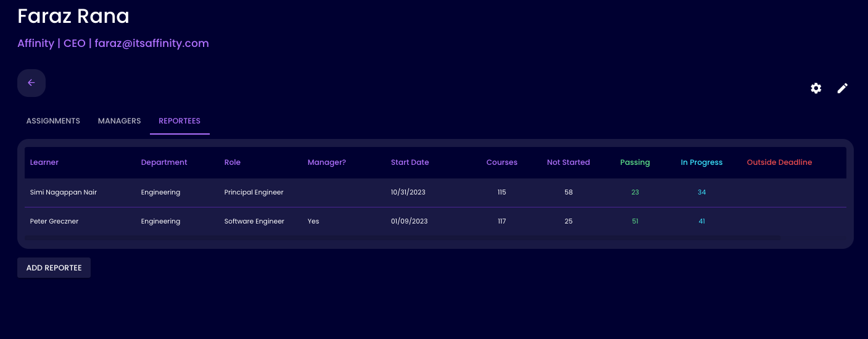The width and height of the screenshot is (868, 339).
Task: Click the pencil edit icon
Action: [842, 88]
